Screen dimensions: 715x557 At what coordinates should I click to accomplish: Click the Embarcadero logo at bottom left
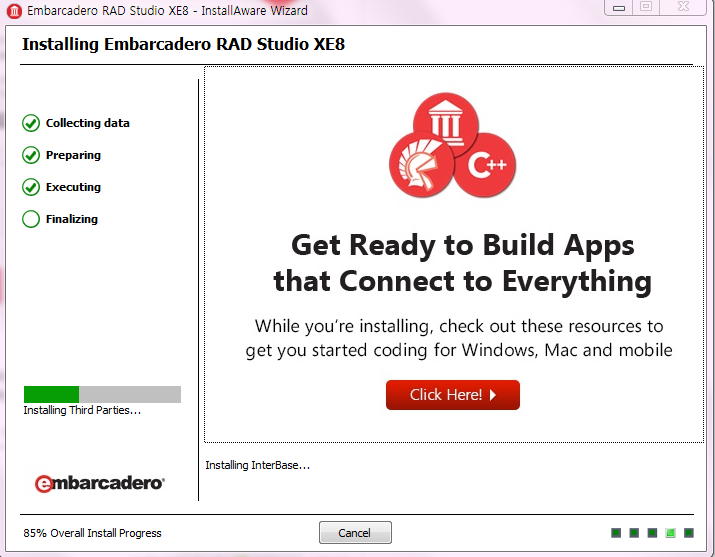click(x=100, y=483)
